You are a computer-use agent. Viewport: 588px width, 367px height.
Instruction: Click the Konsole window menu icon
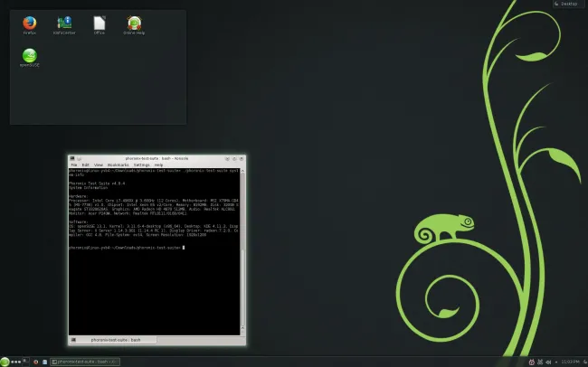click(x=72, y=158)
